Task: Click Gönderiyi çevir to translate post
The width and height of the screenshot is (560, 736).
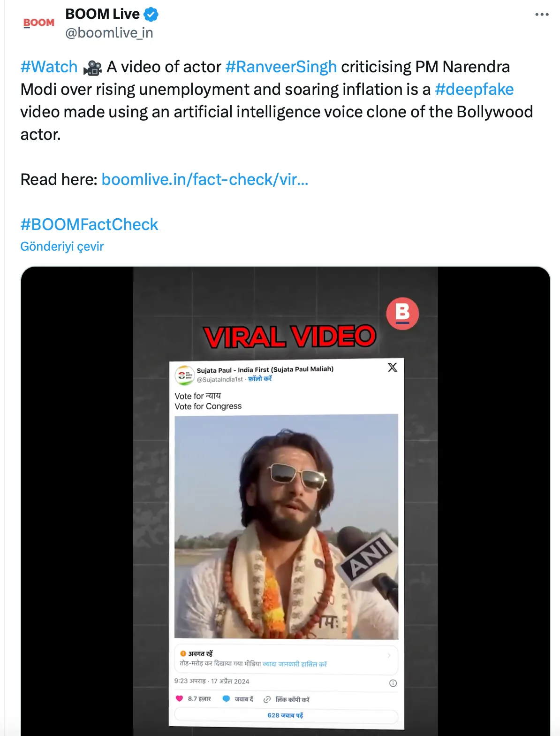Action: click(62, 246)
